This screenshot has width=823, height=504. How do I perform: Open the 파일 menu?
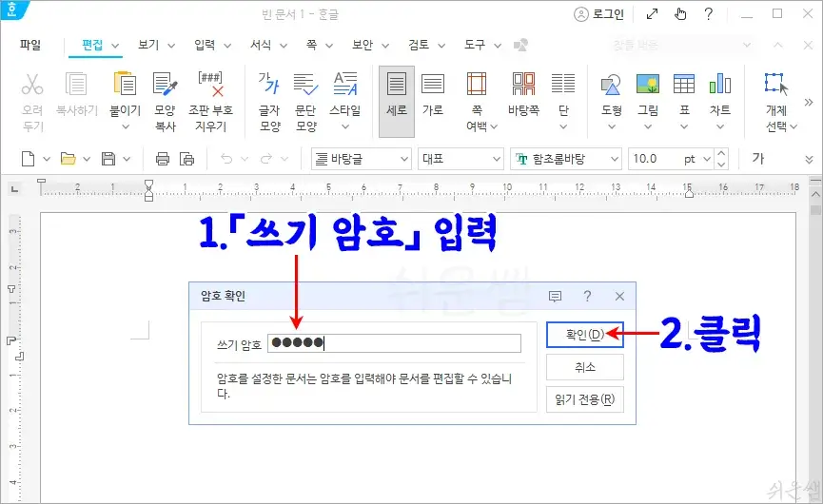coord(30,45)
